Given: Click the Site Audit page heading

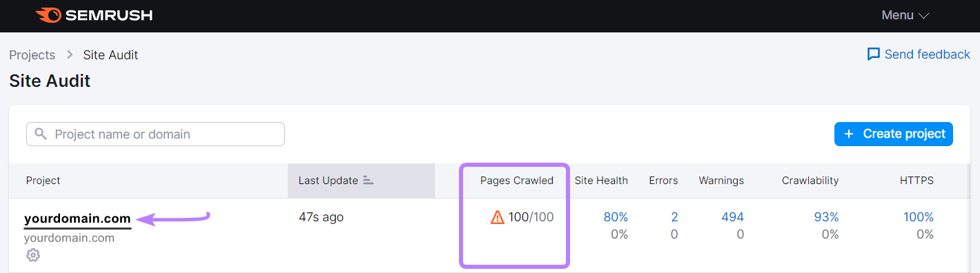Looking at the screenshot, I should [50, 81].
